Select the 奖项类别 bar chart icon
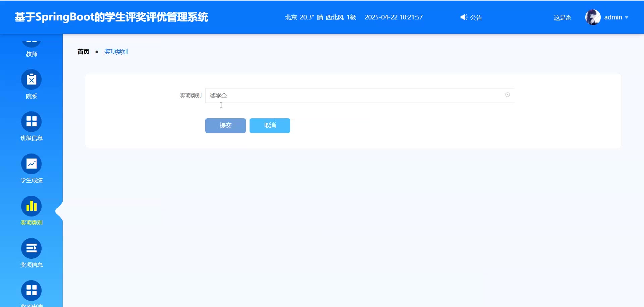The image size is (644, 307). tap(32, 206)
